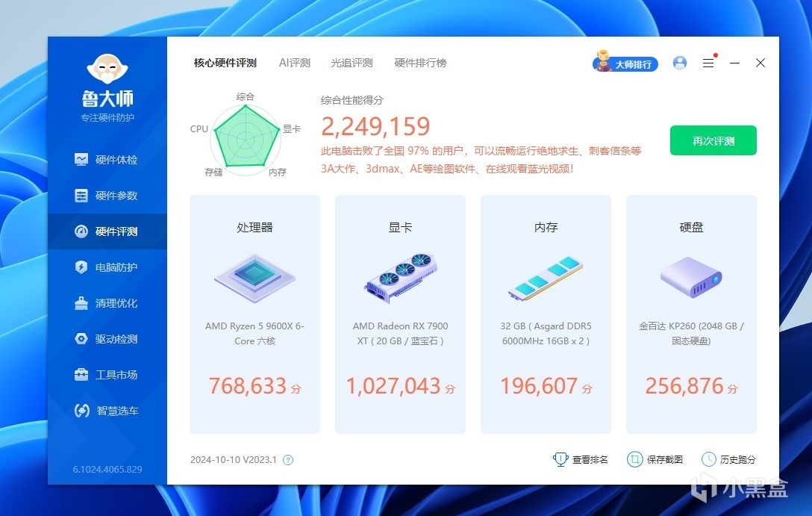Viewport: 812px width, 516px height.
Task: Click the 硬盘 card title
Action: click(691, 228)
